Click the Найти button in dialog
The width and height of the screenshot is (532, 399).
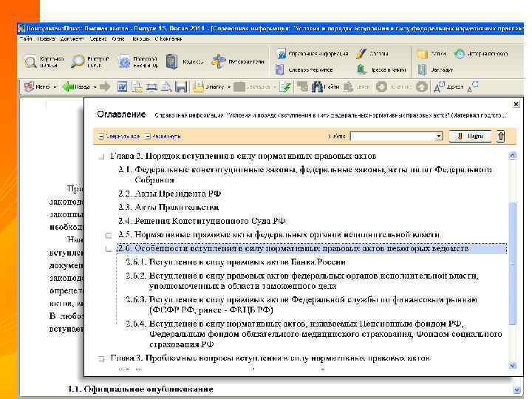pos(470,136)
